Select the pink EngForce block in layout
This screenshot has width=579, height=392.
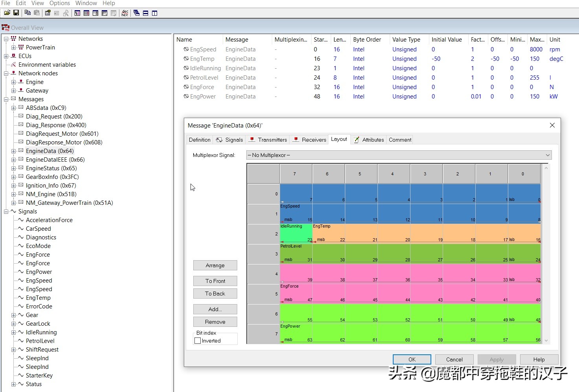tap(410, 283)
